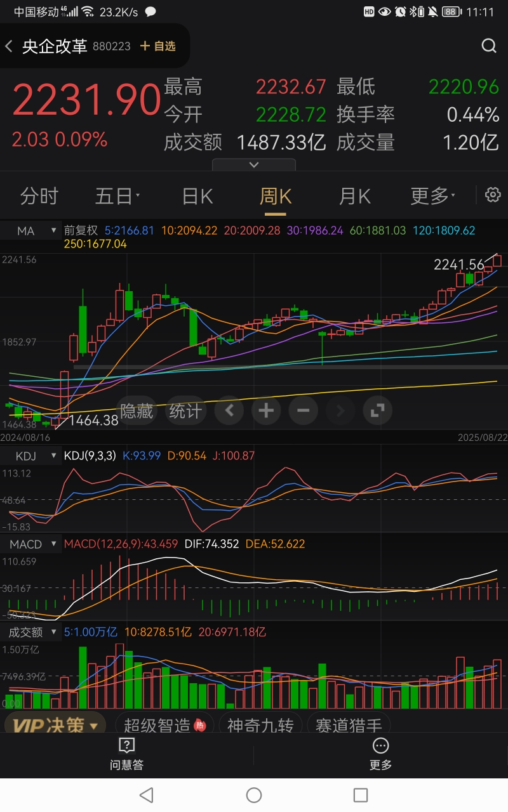
Task: Tap the 最低 value 2220.96
Action: tap(464, 87)
